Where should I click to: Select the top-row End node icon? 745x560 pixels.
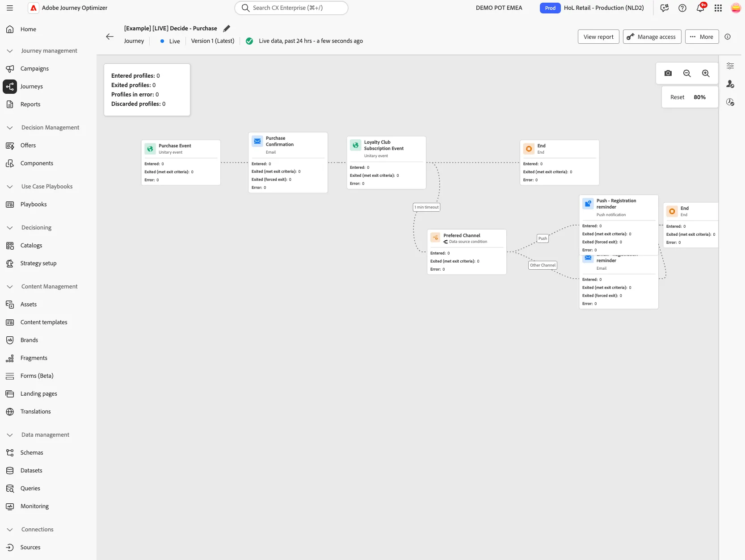pyautogui.click(x=529, y=149)
